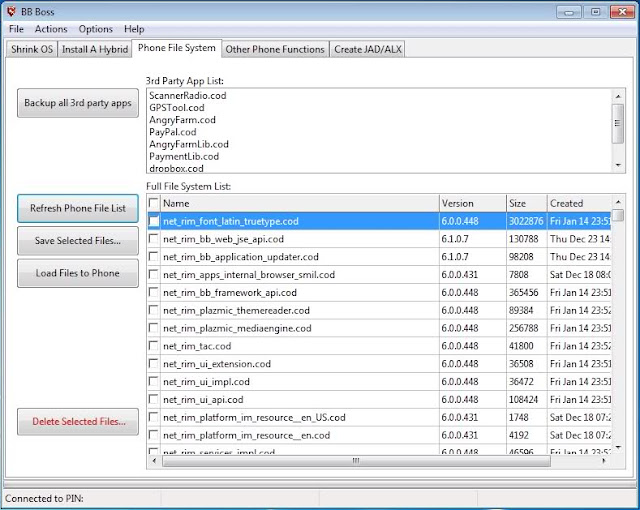Click version 6.1.0.7 of net_rim_bb_web_jse_api.cod
Image resolution: width=640 pixels, height=510 pixels.
455,239
